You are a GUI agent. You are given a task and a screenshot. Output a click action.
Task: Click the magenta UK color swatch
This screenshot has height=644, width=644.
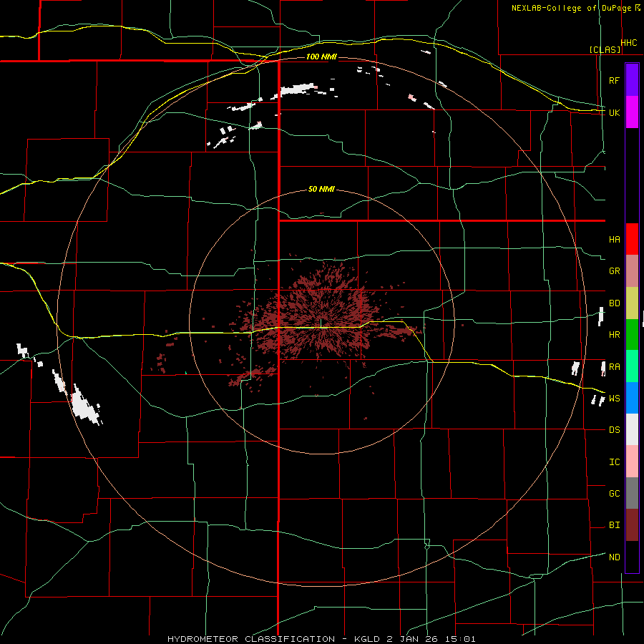(632, 112)
